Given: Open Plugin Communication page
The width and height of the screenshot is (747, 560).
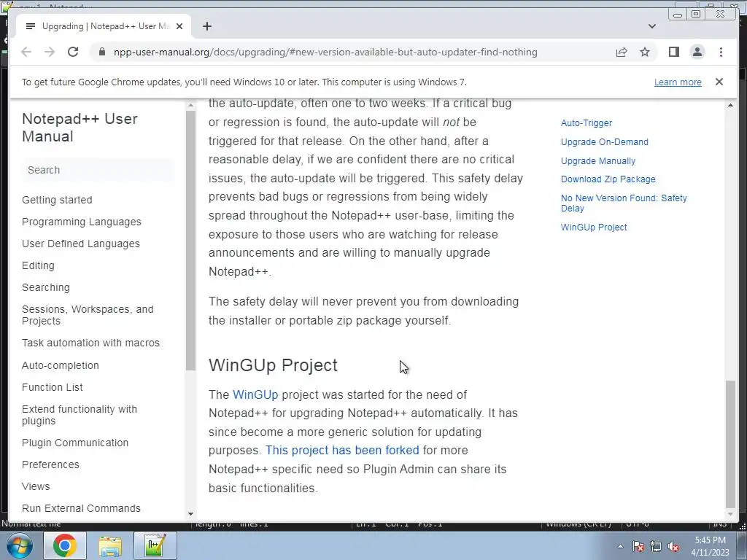Looking at the screenshot, I should 75,443.
